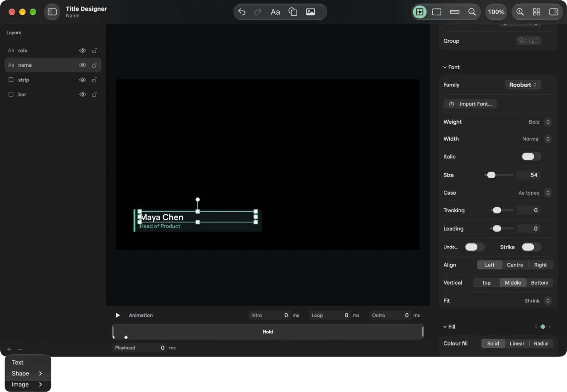
Task: Insert an image from the toolbar
Action: (310, 12)
